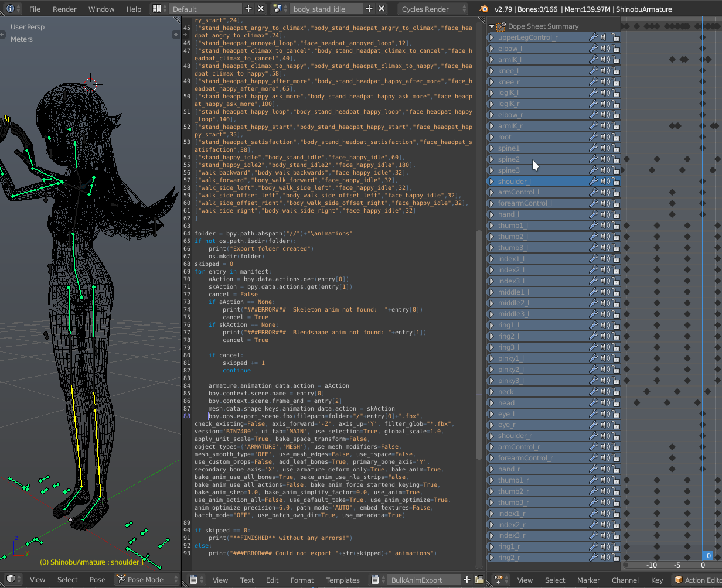
Task: Open the Dope Sheet editor type icon
Action: 503,580
